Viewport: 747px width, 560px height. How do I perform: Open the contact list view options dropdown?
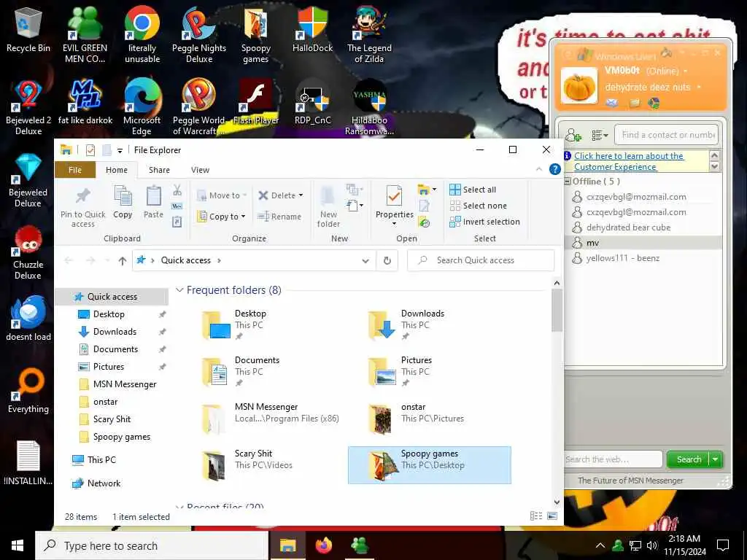pyautogui.click(x=600, y=135)
